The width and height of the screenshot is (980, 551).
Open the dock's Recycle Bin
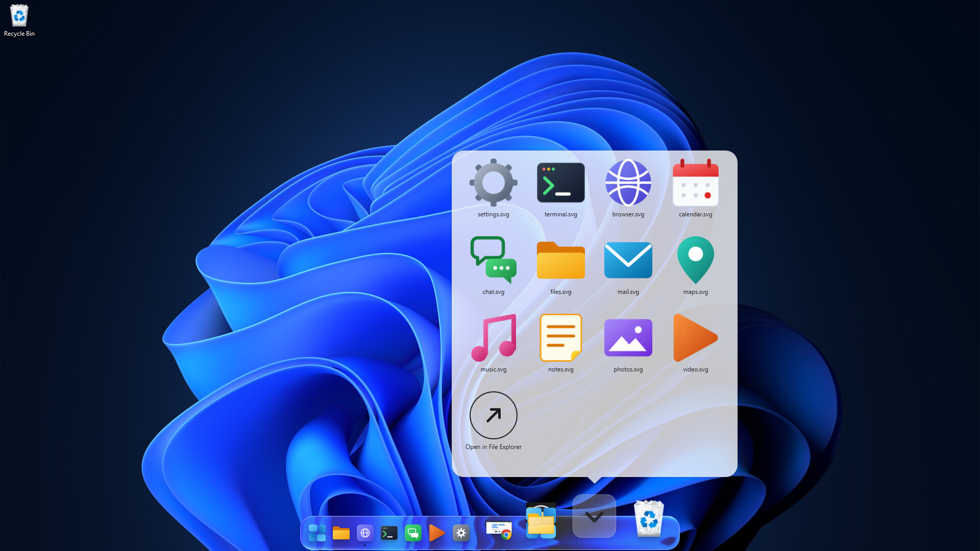click(x=648, y=518)
